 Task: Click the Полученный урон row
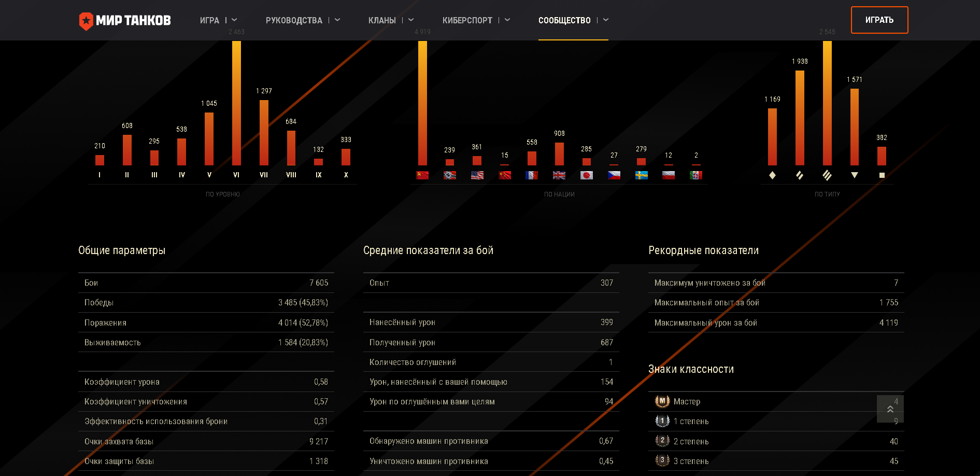click(491, 342)
